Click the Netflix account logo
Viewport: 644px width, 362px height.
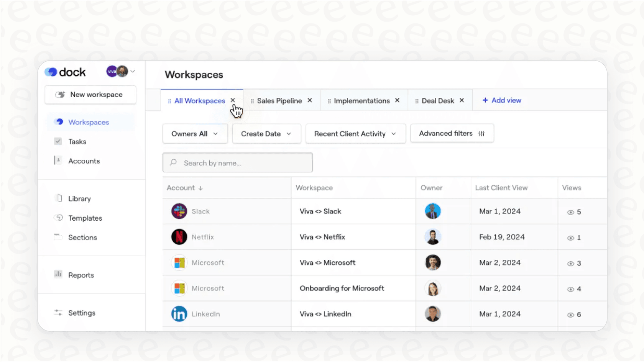click(x=179, y=237)
